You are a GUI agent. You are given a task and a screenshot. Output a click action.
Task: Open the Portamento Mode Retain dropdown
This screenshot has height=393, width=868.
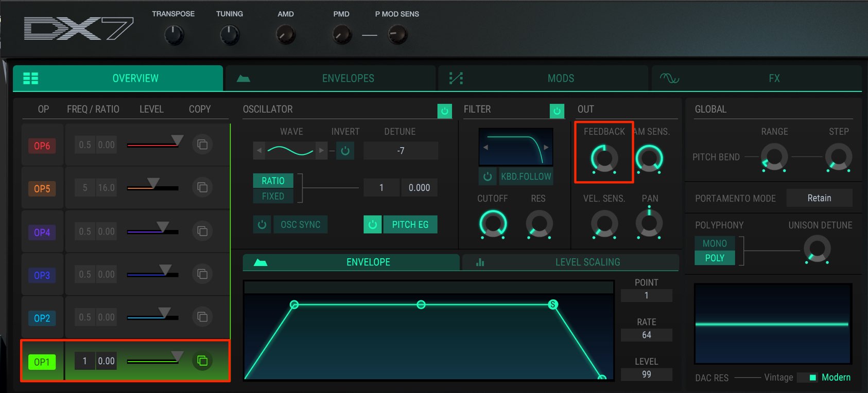pyautogui.click(x=819, y=198)
